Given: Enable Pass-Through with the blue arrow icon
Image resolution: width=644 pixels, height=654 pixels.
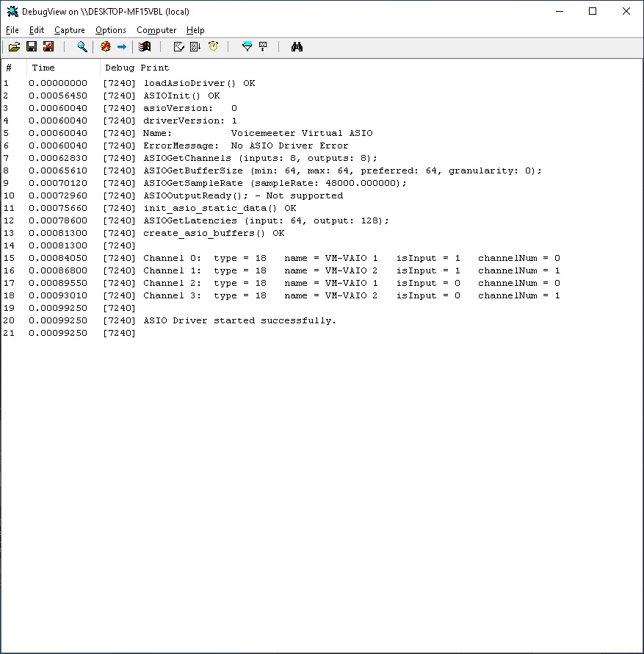Looking at the screenshot, I should [122, 47].
